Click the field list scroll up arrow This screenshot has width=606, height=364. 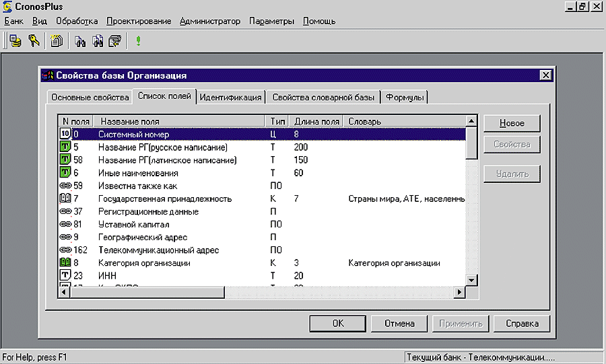pos(471,121)
